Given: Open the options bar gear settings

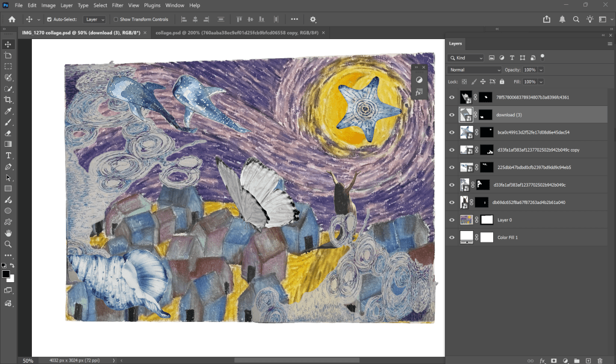Looking at the screenshot, I should [x=313, y=19].
